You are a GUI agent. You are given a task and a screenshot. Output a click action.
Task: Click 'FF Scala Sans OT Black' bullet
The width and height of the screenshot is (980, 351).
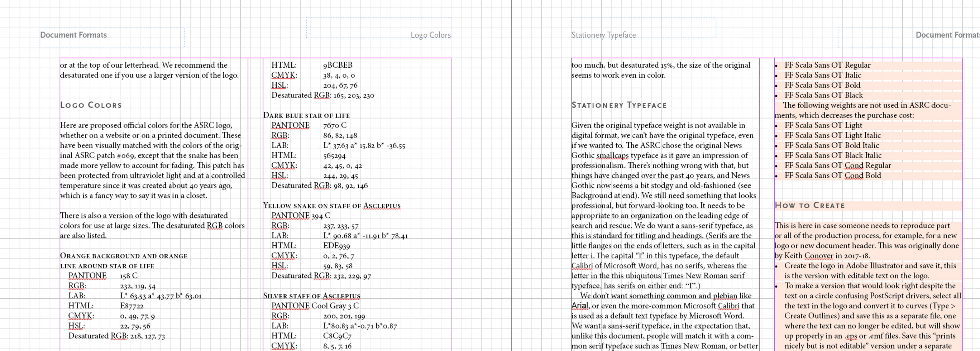(x=824, y=96)
